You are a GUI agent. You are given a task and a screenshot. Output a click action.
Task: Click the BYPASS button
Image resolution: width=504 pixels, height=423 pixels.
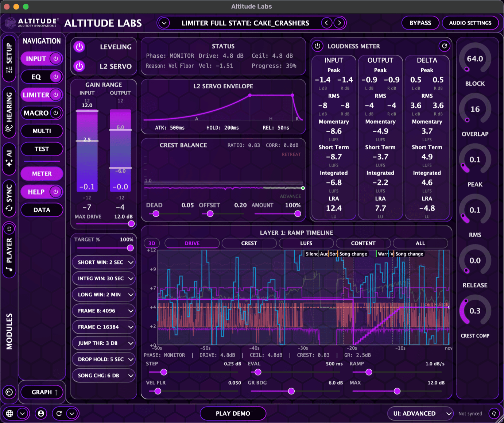[420, 23]
